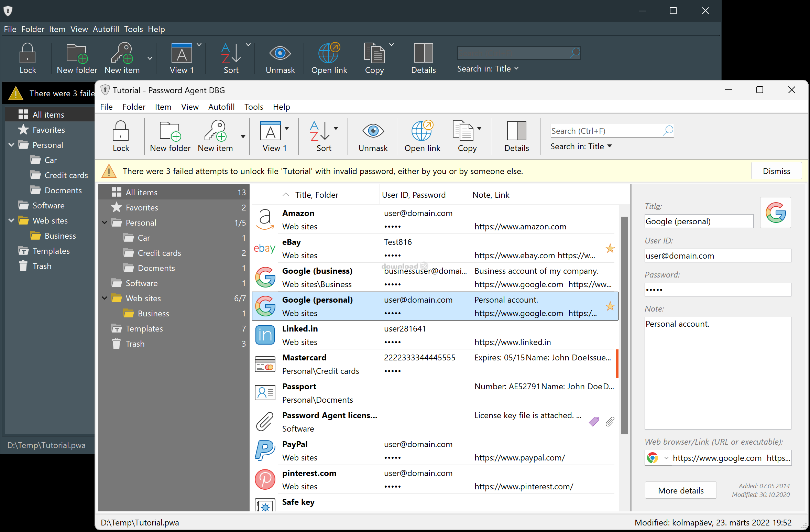Click Passport ID card icon in item list
The height and width of the screenshot is (532, 810).
(265, 393)
